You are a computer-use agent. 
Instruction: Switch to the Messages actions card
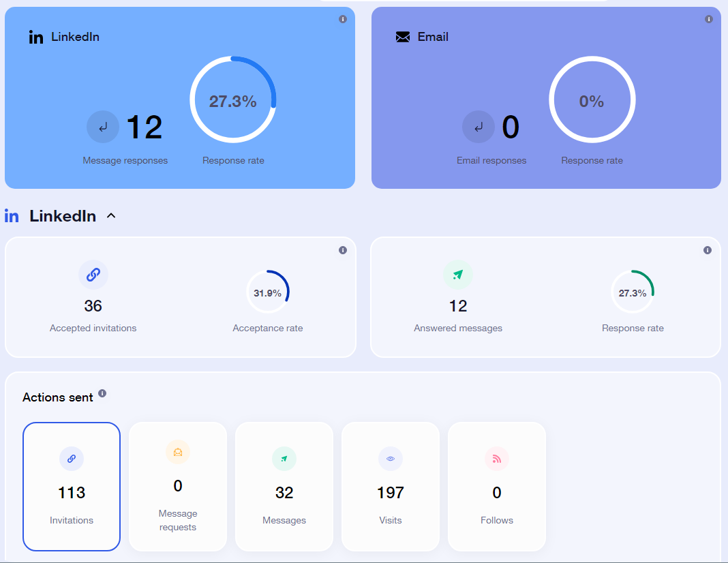(284, 486)
